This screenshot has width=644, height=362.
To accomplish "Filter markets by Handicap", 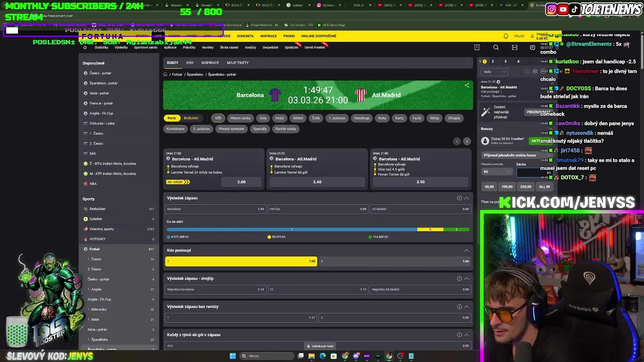I will point(362,118).
